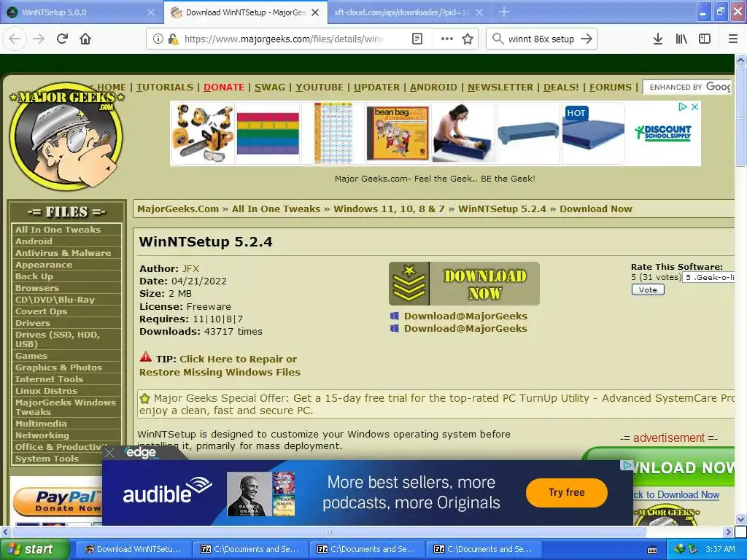This screenshot has width=747, height=560.
Task: Switch to the sft-cloud.com downloader tab
Action: pos(409,12)
